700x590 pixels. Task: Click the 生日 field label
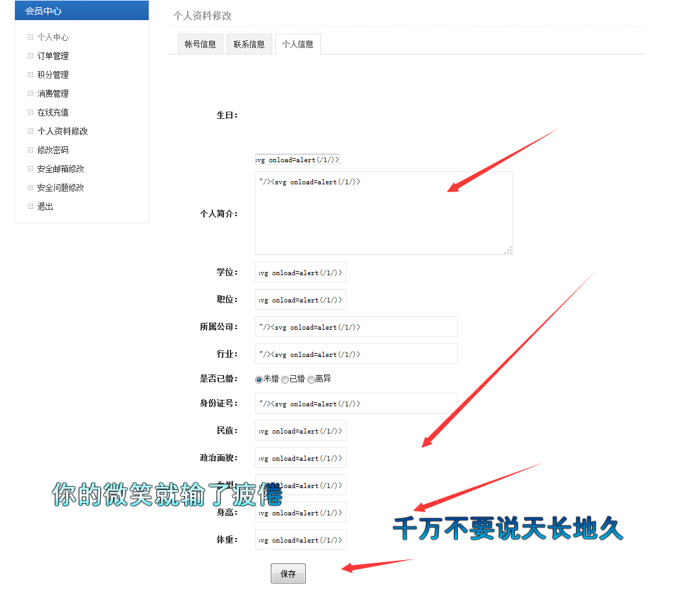point(227,115)
